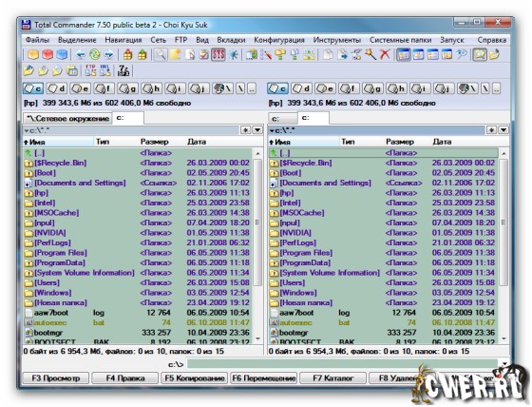This screenshot has width=532, height=407.
Task: Click the blue back arrow icon
Action: point(81,54)
